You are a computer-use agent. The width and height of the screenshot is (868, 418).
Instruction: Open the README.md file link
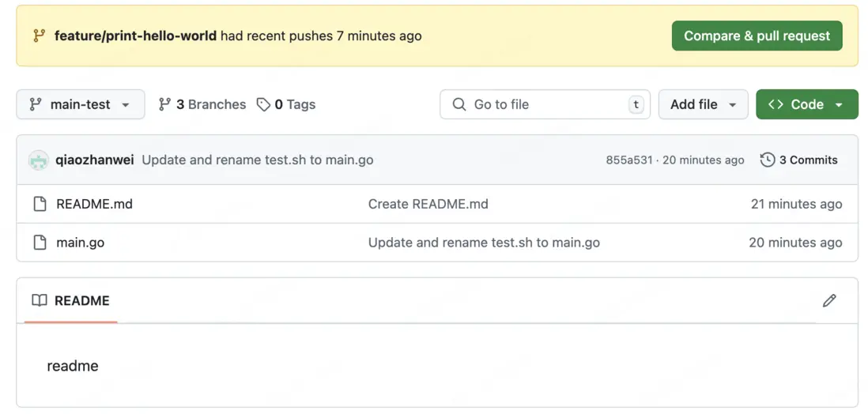pos(94,204)
